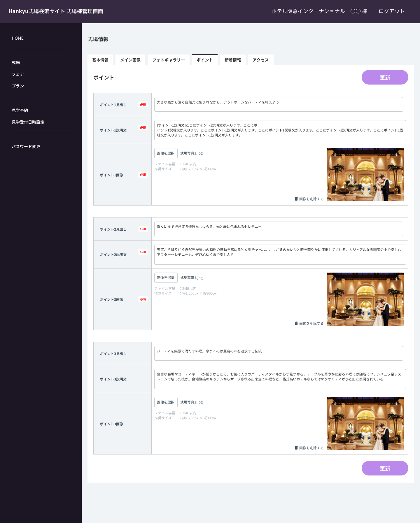This screenshot has height=523, width=420.
Task: Log out via ログアウト link
Action: pyautogui.click(x=391, y=11)
